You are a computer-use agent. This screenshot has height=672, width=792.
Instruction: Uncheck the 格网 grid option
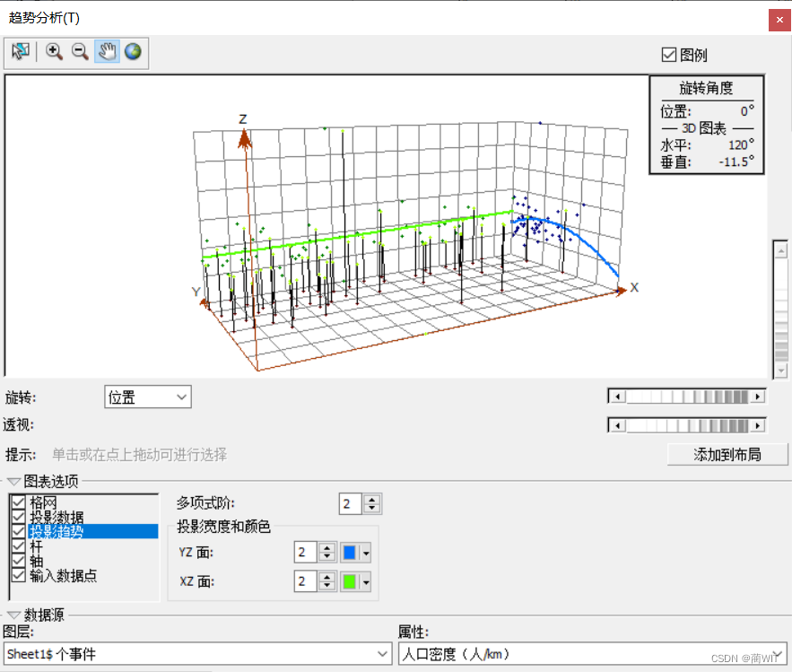19,502
